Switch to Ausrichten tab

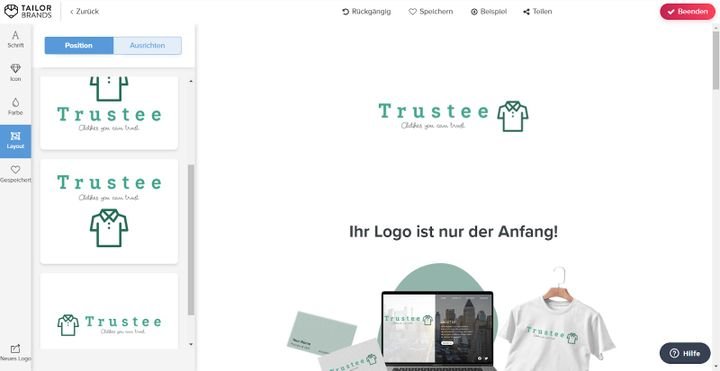147,45
